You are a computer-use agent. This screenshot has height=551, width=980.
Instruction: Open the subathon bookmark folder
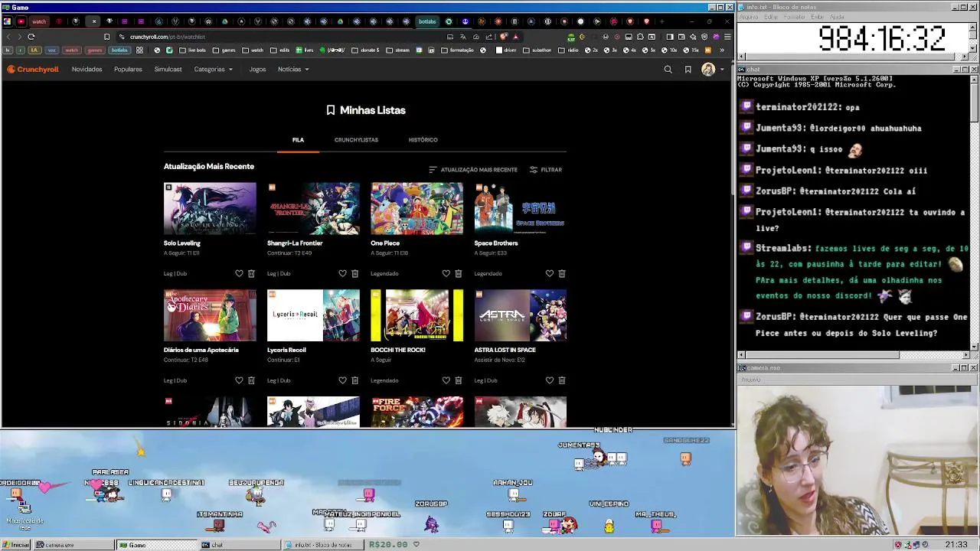click(537, 51)
